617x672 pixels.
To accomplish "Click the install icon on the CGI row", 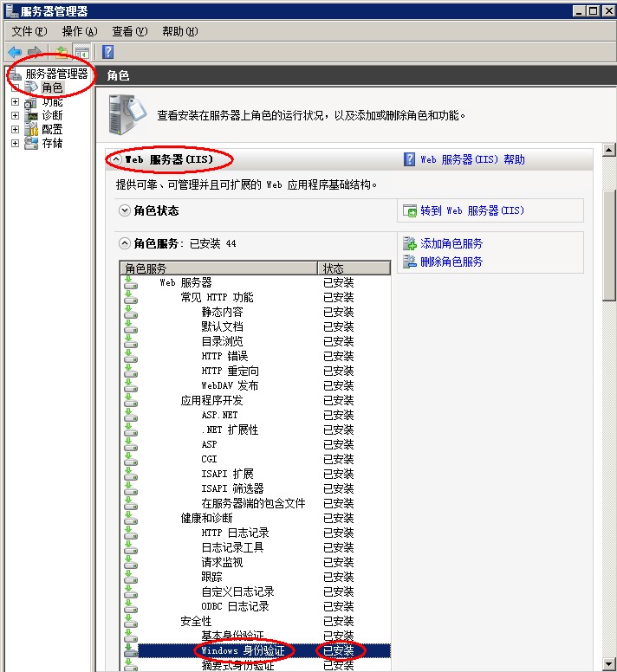I will [x=130, y=459].
